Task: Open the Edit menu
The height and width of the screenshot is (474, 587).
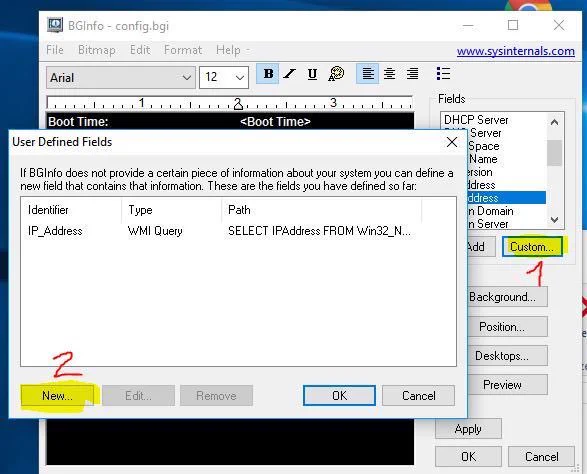Action: [x=140, y=50]
